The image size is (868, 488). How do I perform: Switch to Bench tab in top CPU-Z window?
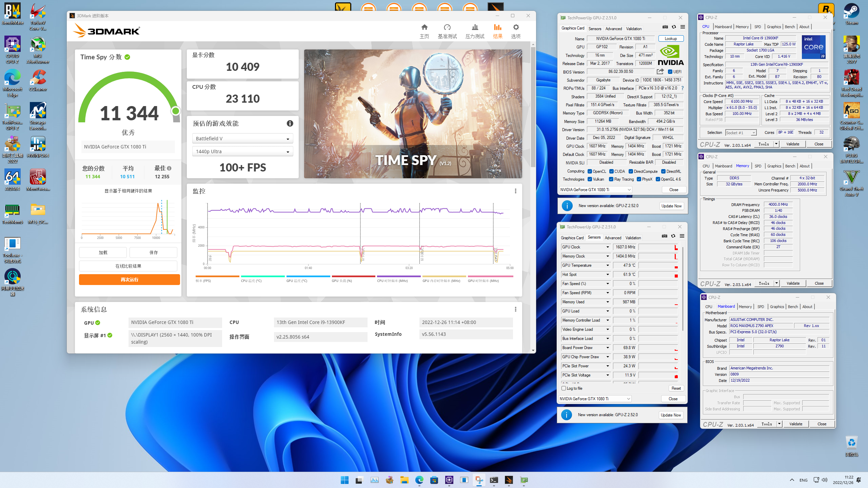tap(790, 27)
